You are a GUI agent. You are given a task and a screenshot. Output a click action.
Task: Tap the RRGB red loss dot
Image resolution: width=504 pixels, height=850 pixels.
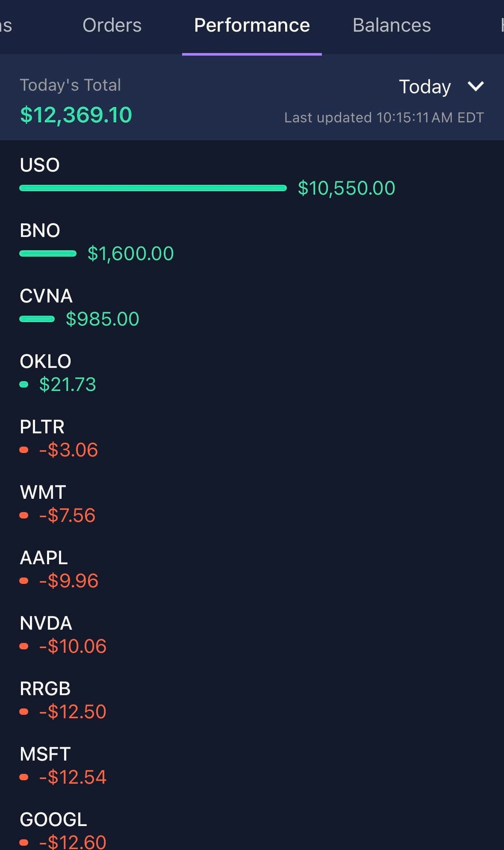click(24, 712)
